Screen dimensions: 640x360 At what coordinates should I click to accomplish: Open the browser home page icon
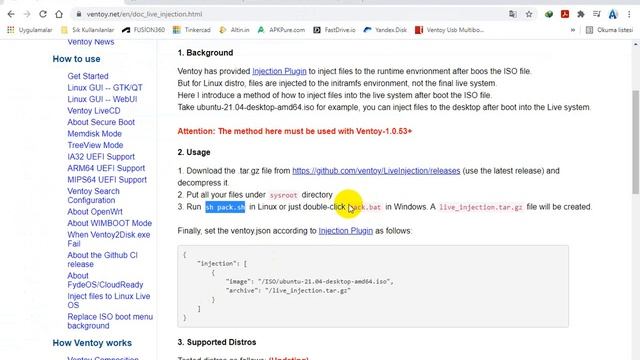59,14
